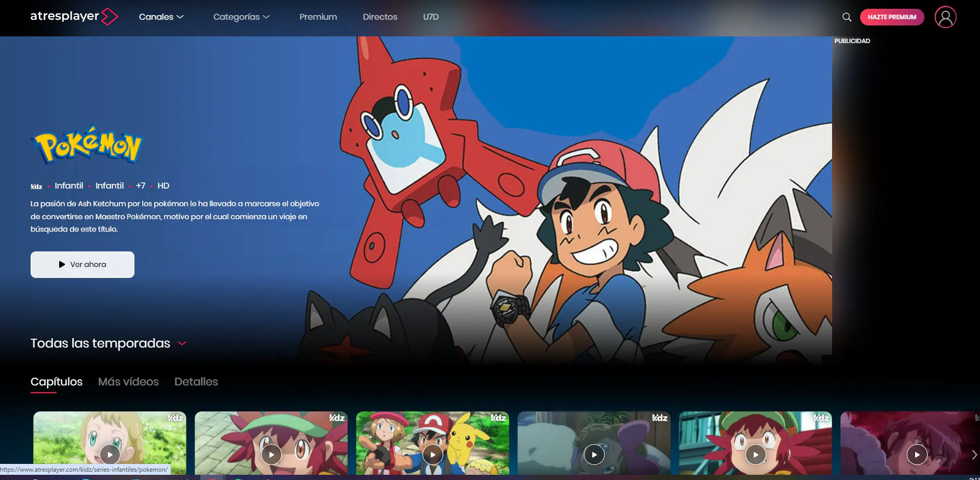Click the Pokémon series description text
This screenshot has width=980, height=480.
click(x=174, y=216)
